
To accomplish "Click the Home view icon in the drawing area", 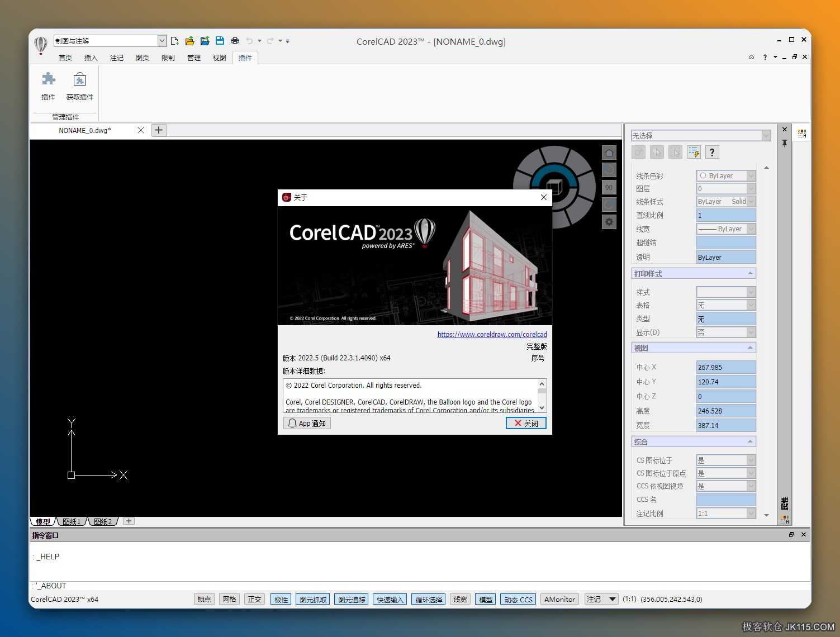I will (609, 153).
